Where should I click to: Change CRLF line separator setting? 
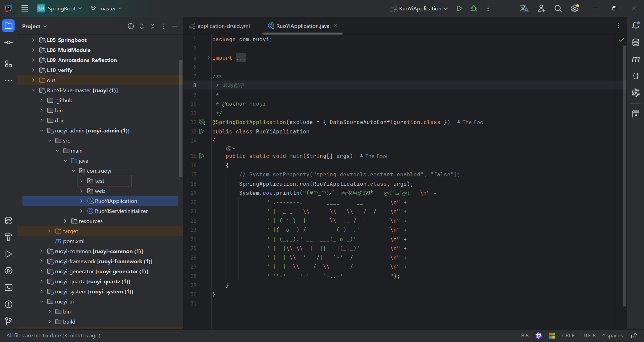[568, 336]
